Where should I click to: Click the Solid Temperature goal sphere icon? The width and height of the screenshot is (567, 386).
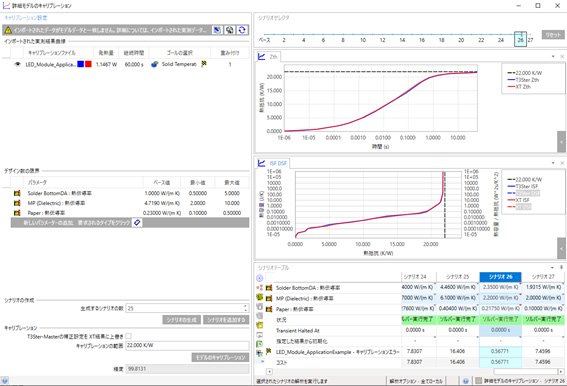tap(154, 64)
